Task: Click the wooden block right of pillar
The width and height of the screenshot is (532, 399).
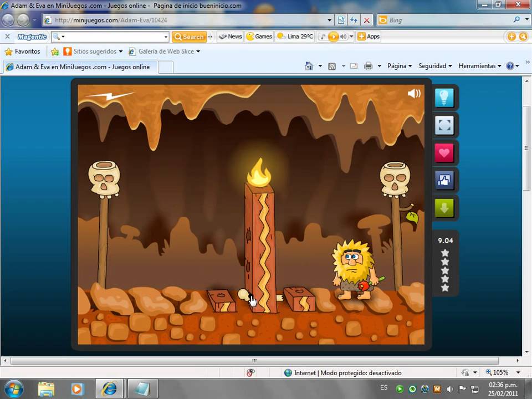Action: pos(300,299)
